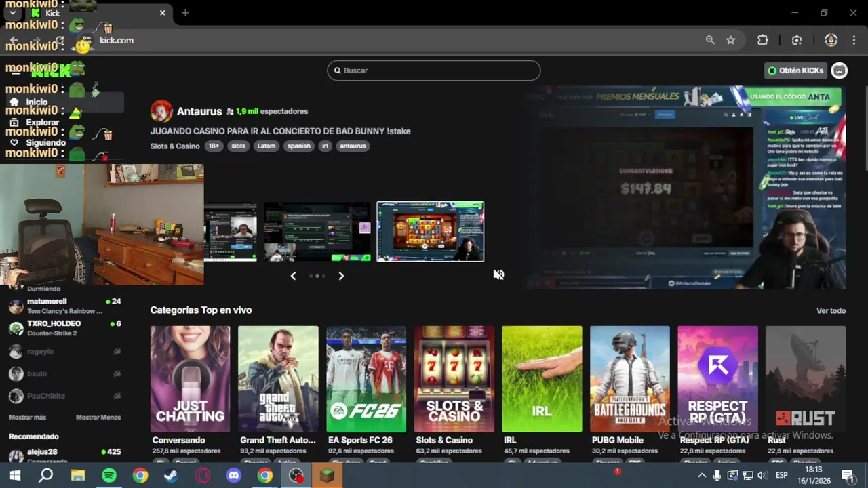Select the irl tag

click(x=325, y=146)
